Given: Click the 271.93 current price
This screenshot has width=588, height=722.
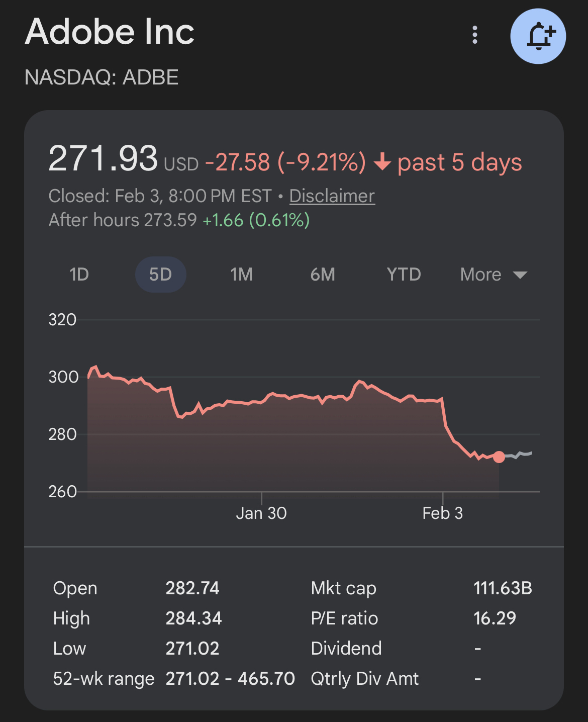Looking at the screenshot, I should click(x=103, y=159).
